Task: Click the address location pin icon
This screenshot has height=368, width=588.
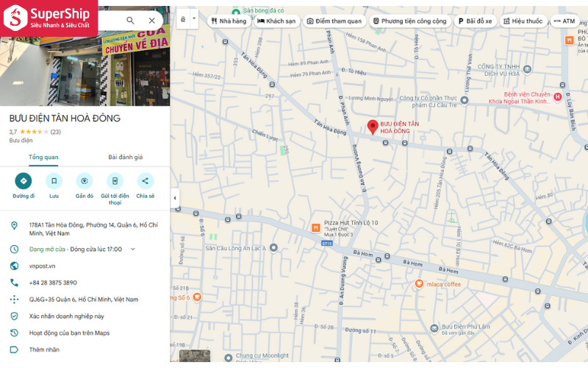Action: (14, 226)
